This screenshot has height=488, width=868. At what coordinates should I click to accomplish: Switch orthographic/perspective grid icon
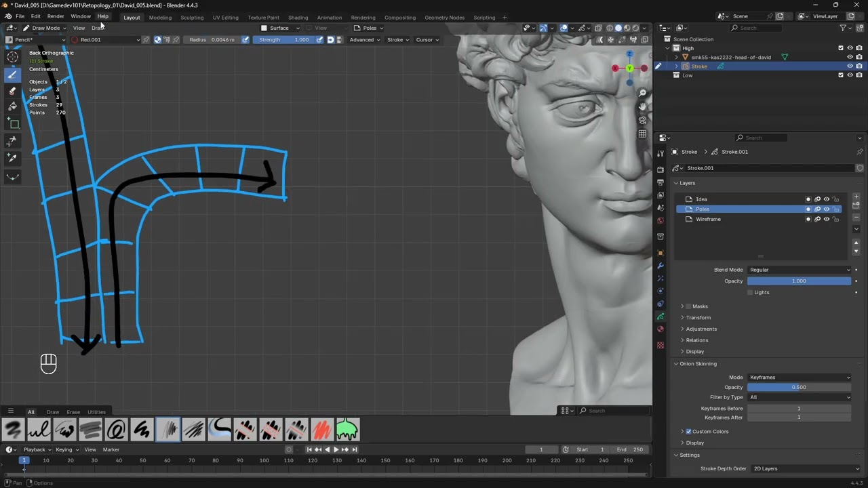[642, 134]
